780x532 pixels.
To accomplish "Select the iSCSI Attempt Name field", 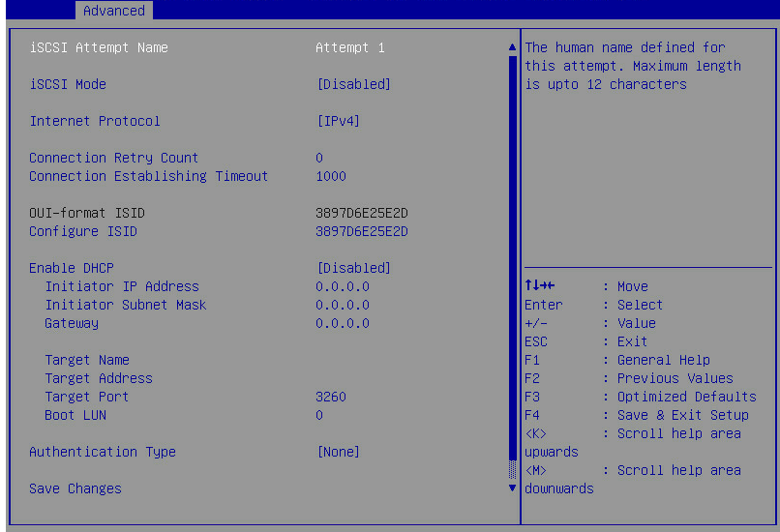I will [99, 47].
